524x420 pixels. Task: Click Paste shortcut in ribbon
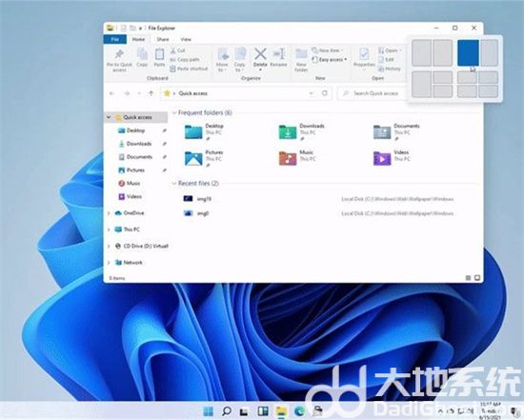pyautogui.click(x=189, y=69)
